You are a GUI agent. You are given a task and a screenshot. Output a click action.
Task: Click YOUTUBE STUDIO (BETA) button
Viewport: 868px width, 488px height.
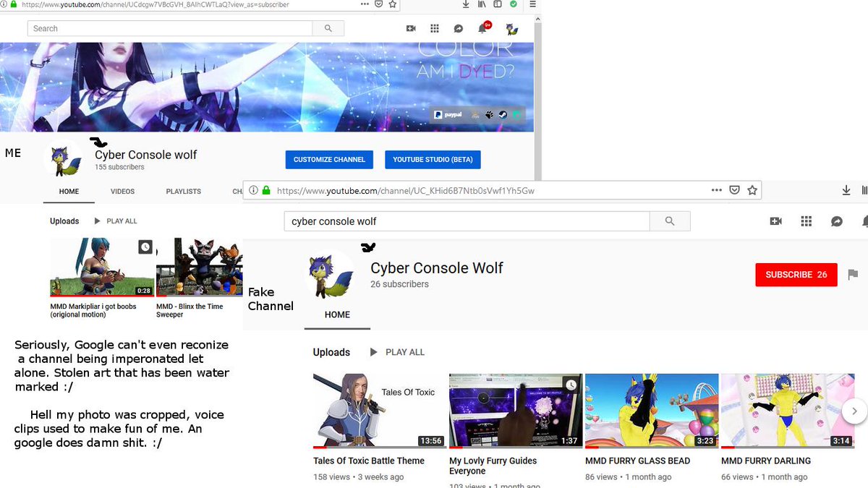[x=433, y=159]
